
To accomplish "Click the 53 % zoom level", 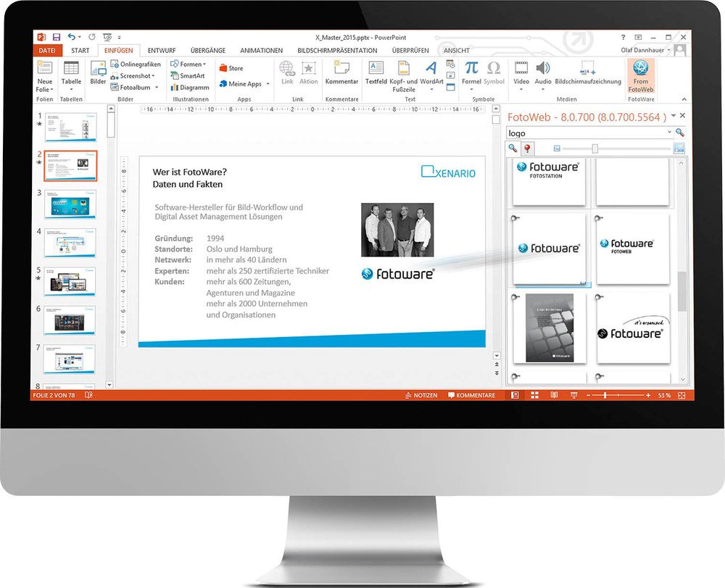I will 664,396.
